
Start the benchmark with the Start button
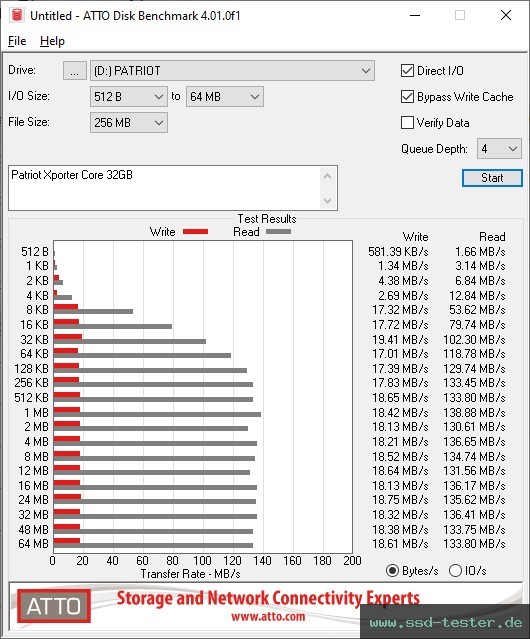[492, 178]
